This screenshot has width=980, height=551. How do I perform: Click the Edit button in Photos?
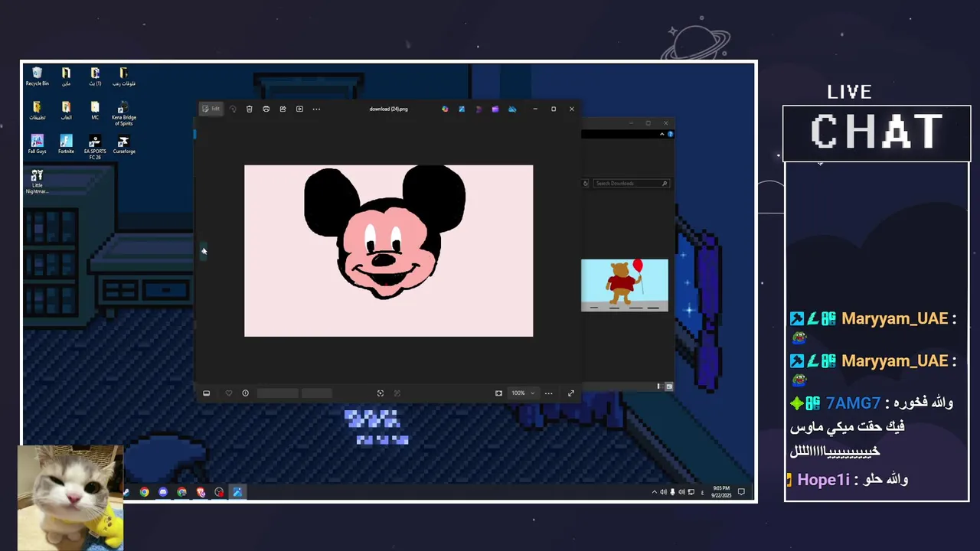click(x=211, y=109)
